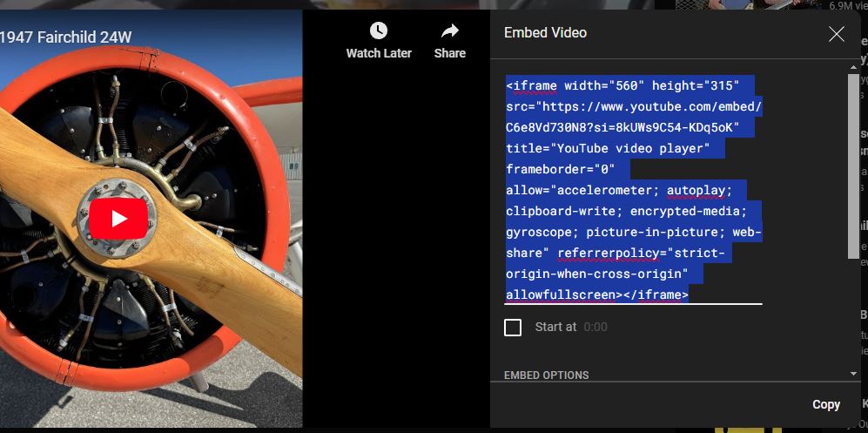Screen dimensions: 868x433
Task: Click the "Start at" label text
Action: coord(555,328)
